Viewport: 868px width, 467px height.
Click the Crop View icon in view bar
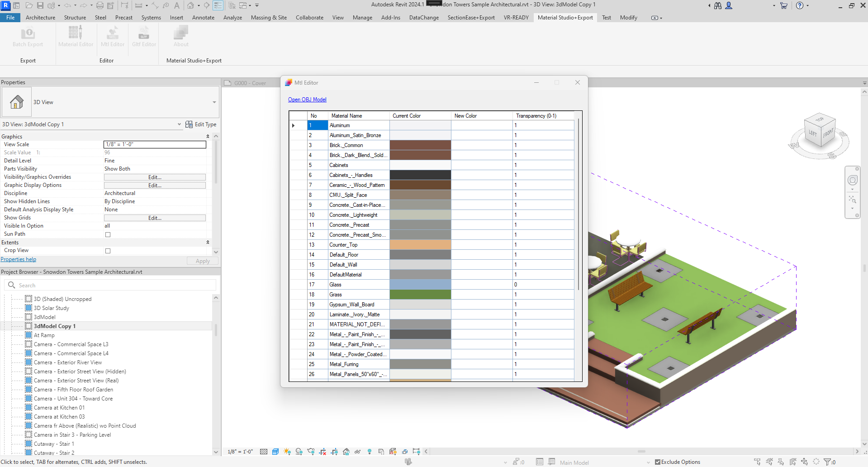(323, 452)
